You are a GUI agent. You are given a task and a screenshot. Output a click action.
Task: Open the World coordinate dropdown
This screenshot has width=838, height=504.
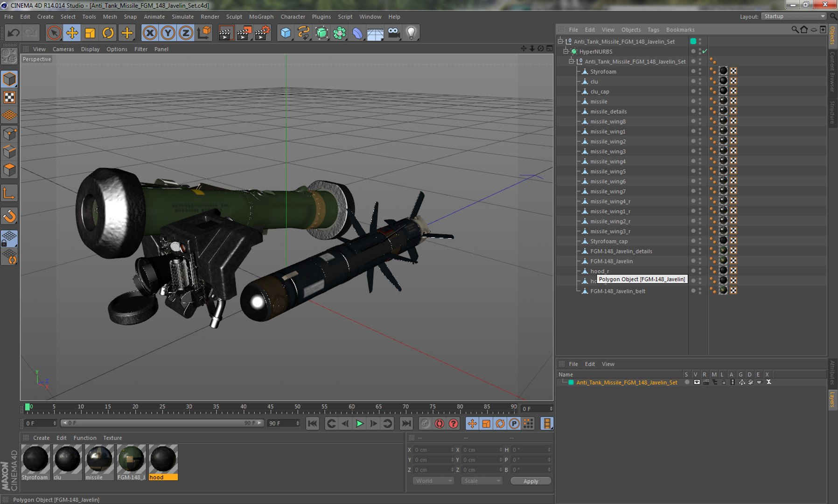point(433,481)
